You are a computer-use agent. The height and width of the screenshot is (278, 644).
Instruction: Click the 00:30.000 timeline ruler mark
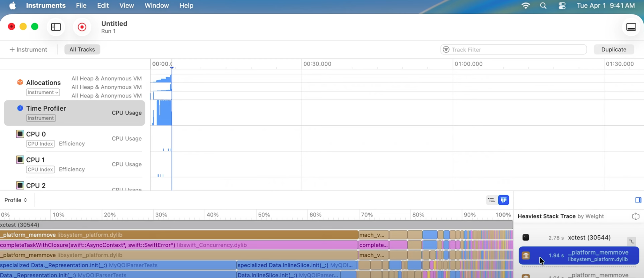coord(317,64)
